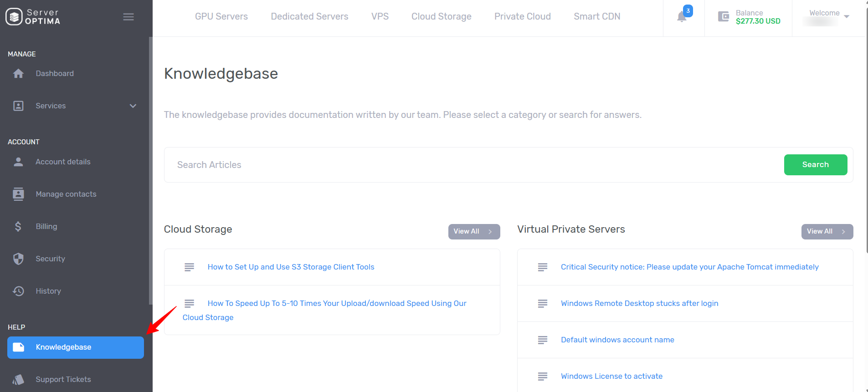The height and width of the screenshot is (392, 868).
Task: View All Virtual Private Servers articles
Action: (827, 231)
